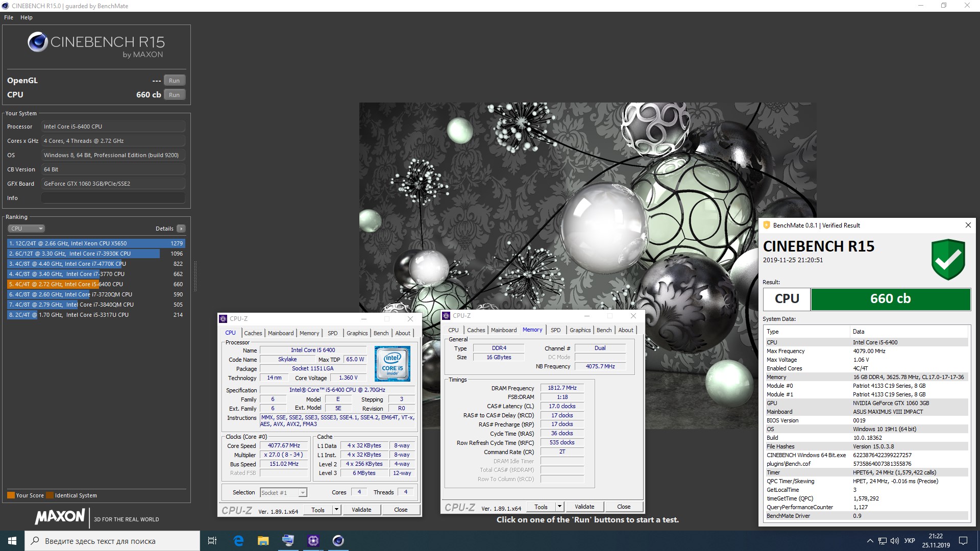Open Task View from the taskbar
The width and height of the screenshot is (980, 551).
pos(212,541)
